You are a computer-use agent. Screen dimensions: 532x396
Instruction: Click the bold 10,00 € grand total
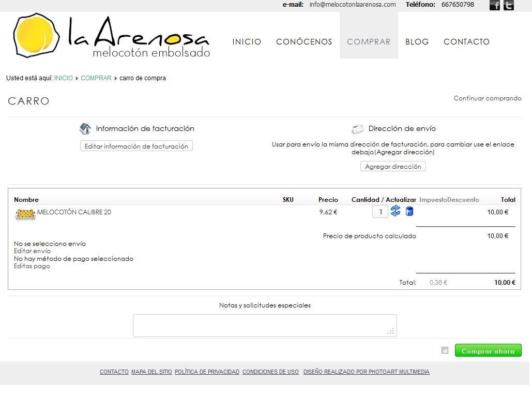pyautogui.click(x=505, y=282)
